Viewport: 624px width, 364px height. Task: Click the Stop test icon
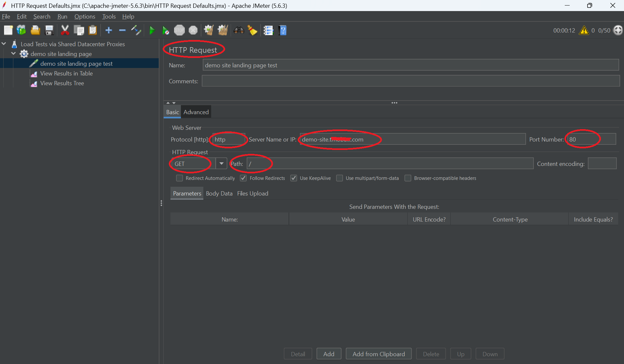pyautogui.click(x=179, y=30)
